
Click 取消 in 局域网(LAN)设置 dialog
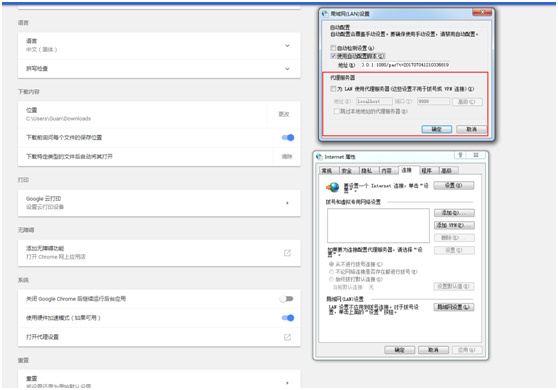472,129
